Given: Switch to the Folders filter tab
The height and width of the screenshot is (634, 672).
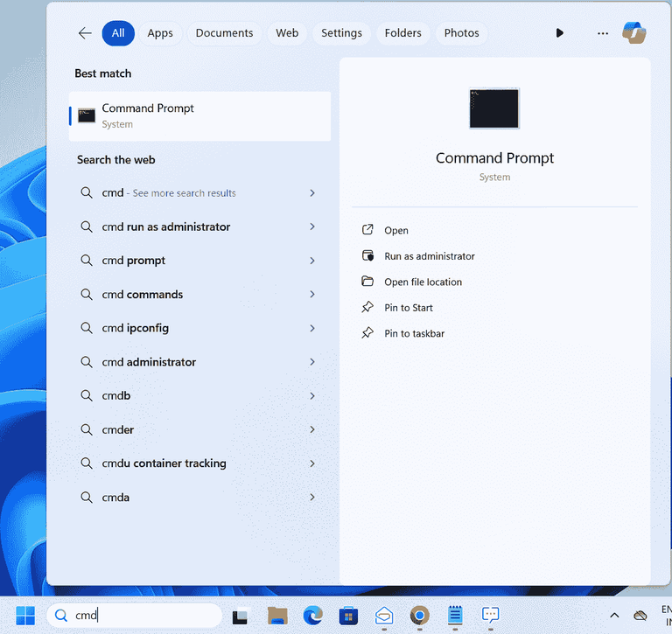Looking at the screenshot, I should (x=403, y=33).
